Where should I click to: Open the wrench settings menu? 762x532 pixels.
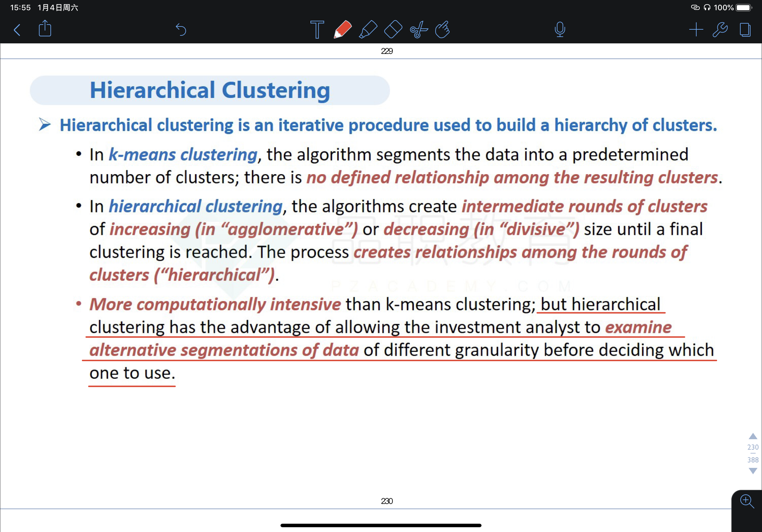720,30
